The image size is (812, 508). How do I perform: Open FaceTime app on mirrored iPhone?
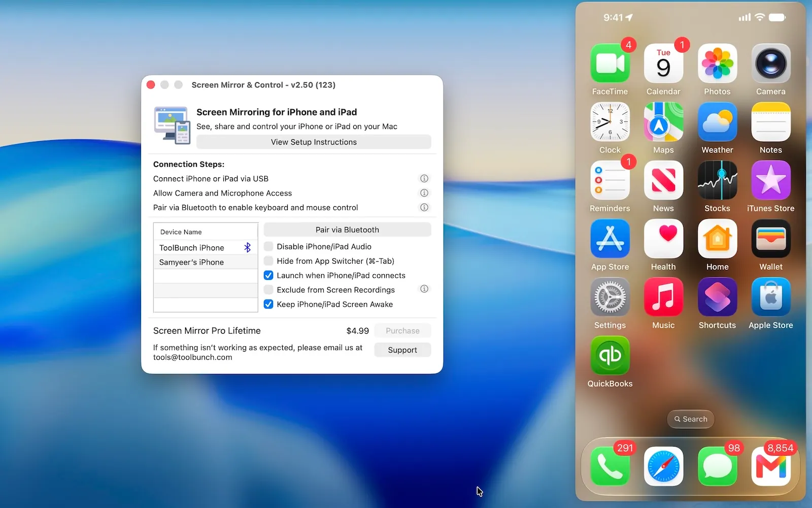click(610, 63)
